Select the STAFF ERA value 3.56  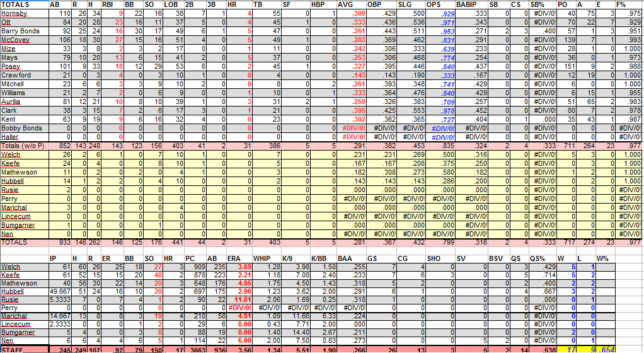coord(239,349)
